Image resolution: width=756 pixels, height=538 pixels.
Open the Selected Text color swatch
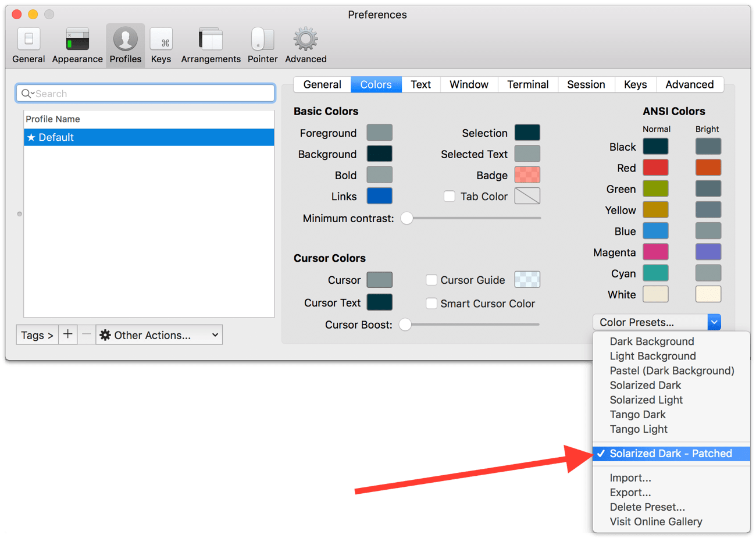527,154
